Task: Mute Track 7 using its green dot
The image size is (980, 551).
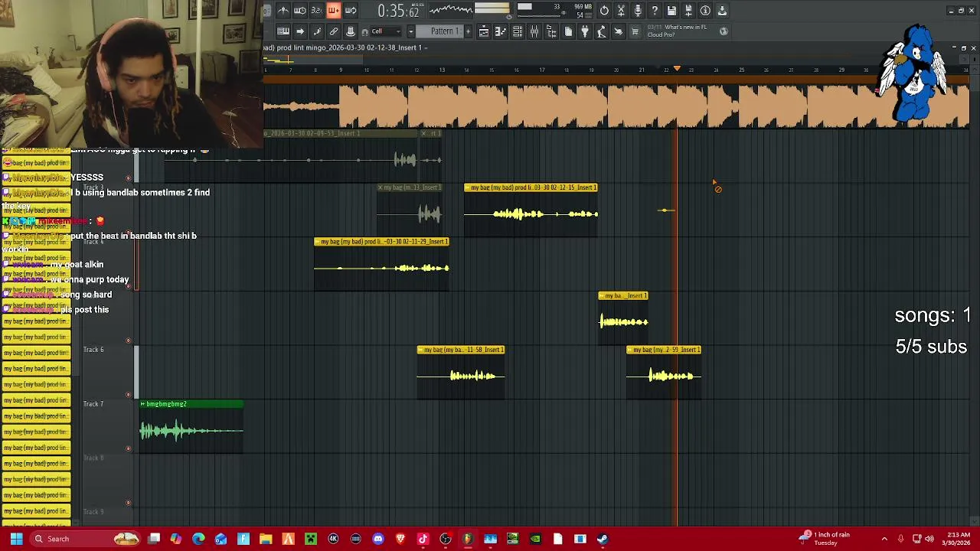Action: (x=128, y=448)
